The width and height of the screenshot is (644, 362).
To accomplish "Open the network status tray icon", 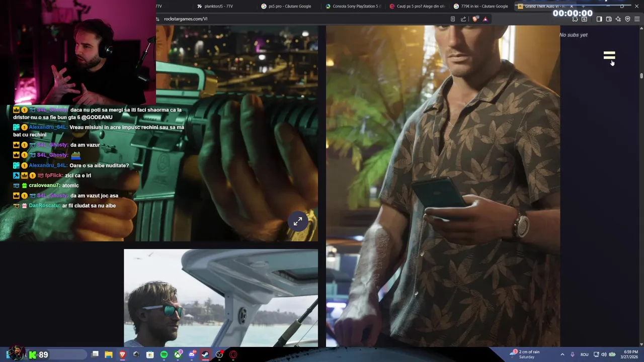I will pos(596,354).
